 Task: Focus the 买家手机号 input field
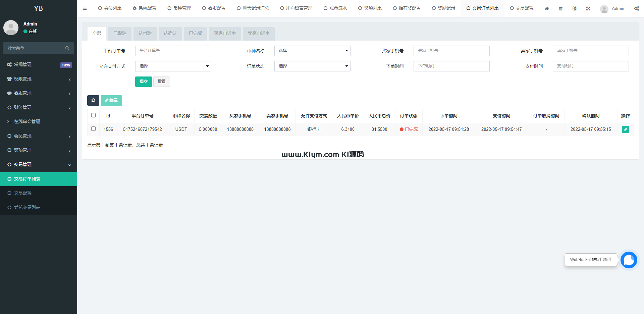(x=451, y=51)
